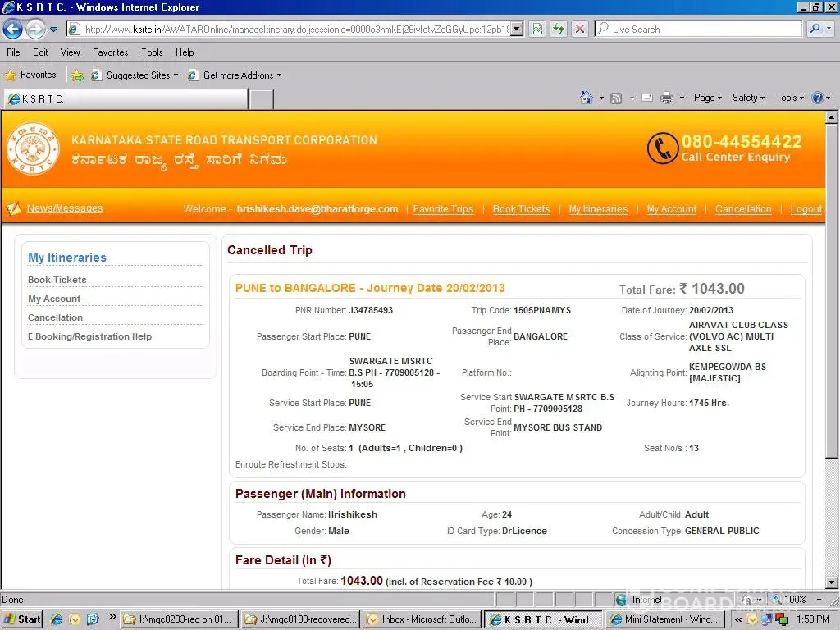Open the Book Tickets link in orange bar
This screenshot has width=840, height=630.
click(521, 209)
